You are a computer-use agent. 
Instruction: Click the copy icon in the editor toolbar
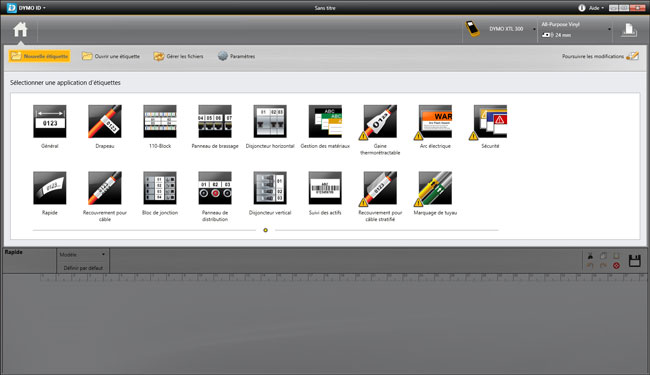coord(603,256)
